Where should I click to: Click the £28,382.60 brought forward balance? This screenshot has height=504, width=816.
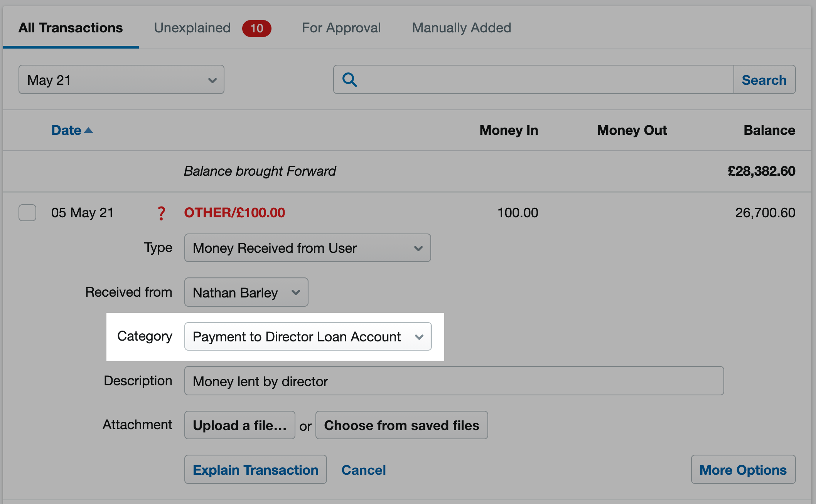(x=761, y=171)
